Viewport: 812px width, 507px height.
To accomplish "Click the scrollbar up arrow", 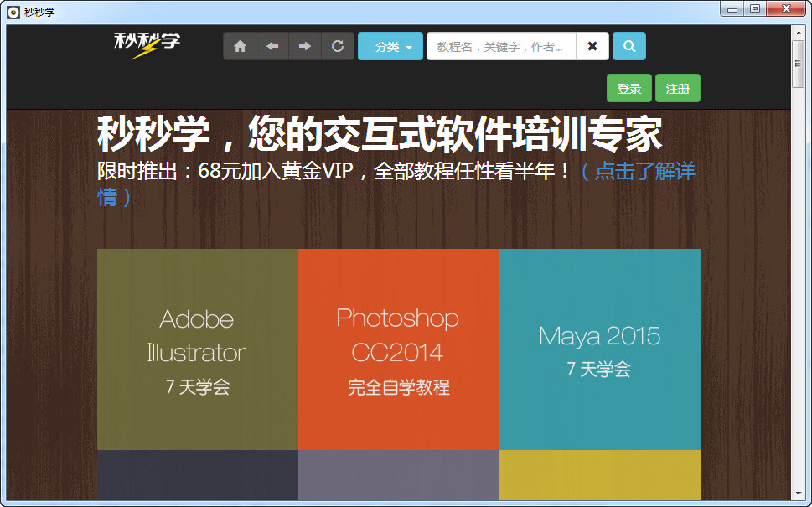I will [798, 32].
